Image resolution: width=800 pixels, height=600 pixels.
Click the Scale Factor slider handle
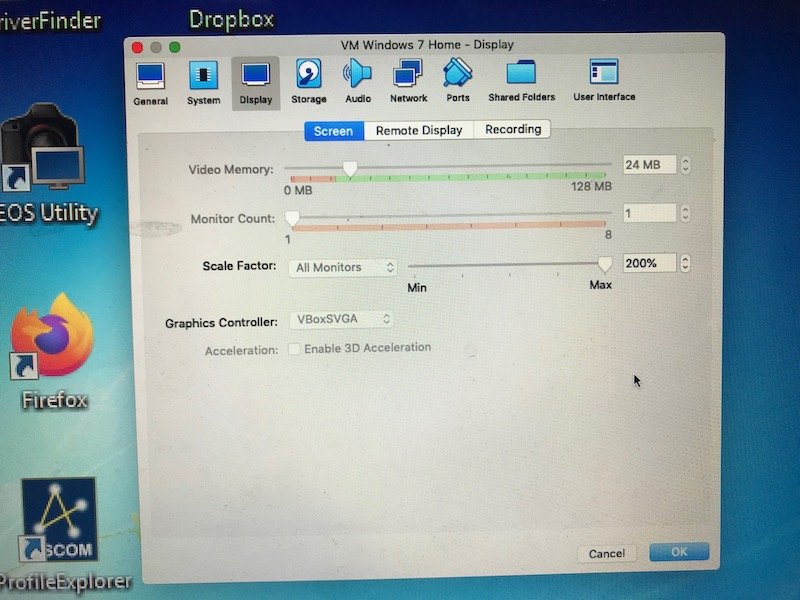pos(605,264)
